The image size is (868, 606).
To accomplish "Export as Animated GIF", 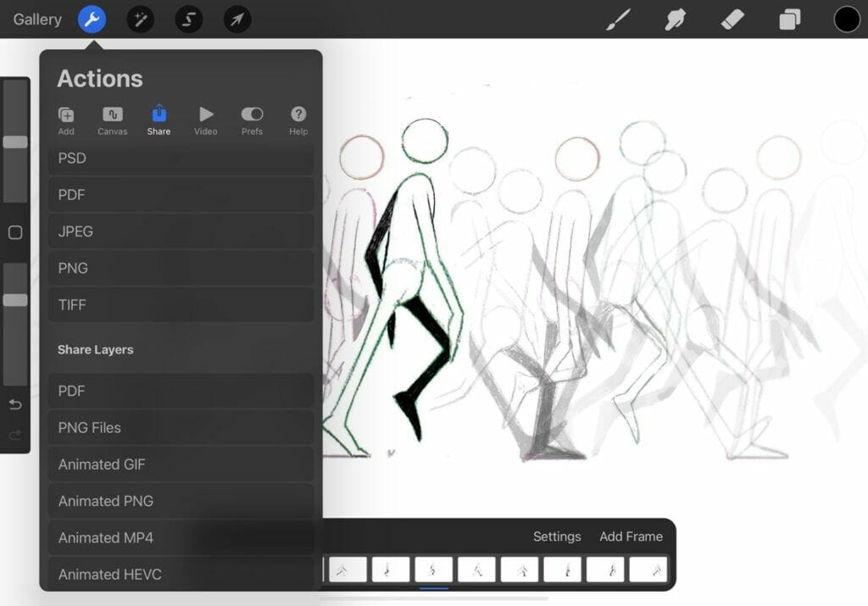I will point(181,464).
